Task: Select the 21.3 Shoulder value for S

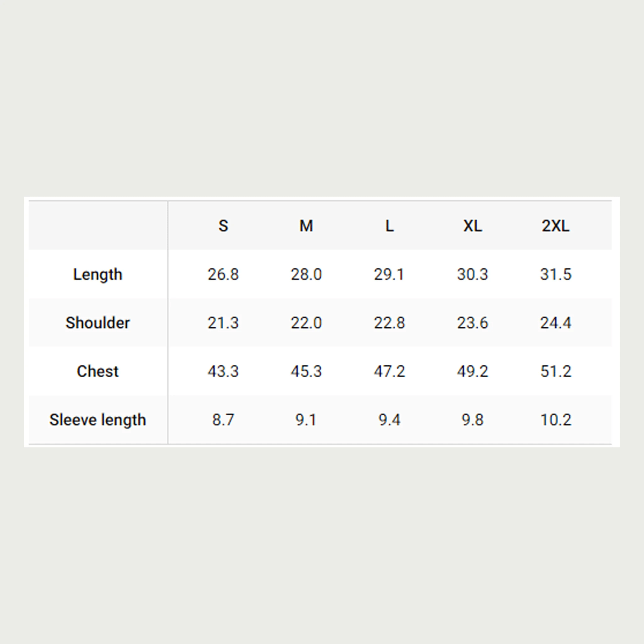Action: point(223,323)
